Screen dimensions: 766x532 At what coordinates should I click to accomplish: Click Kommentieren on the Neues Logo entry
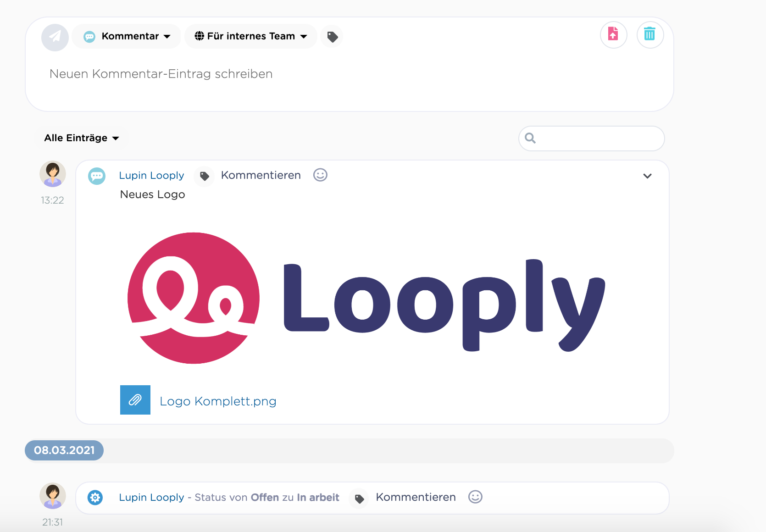tap(261, 175)
